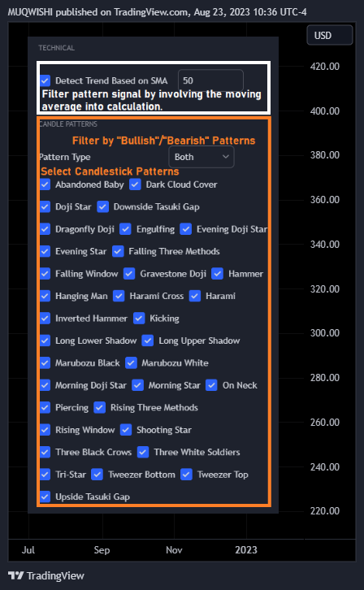
Task: Disable the Harami Cross pattern
Action: [119, 296]
